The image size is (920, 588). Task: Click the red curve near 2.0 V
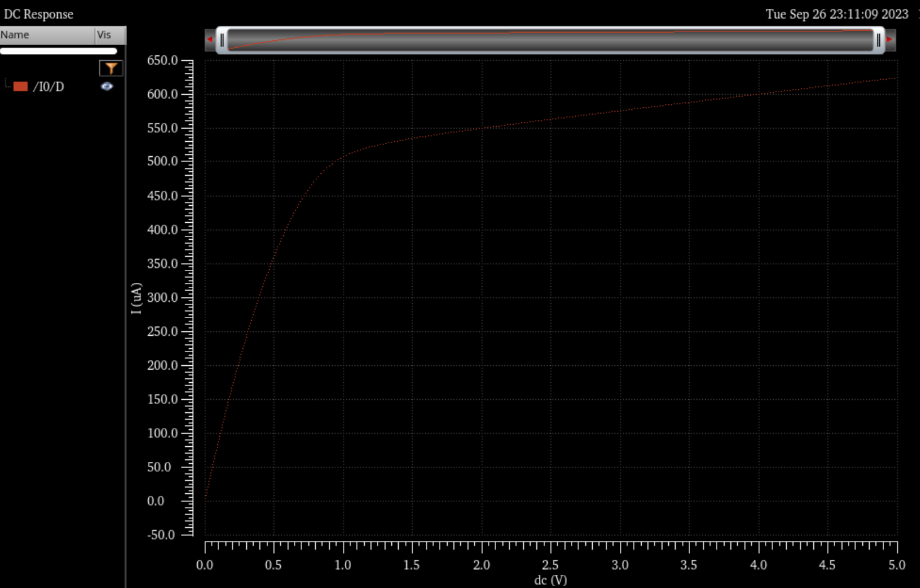tap(482, 128)
